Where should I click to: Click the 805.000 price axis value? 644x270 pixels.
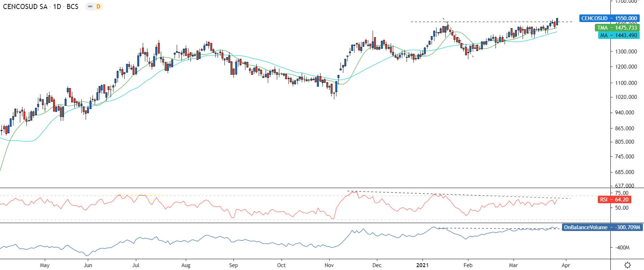point(624,142)
